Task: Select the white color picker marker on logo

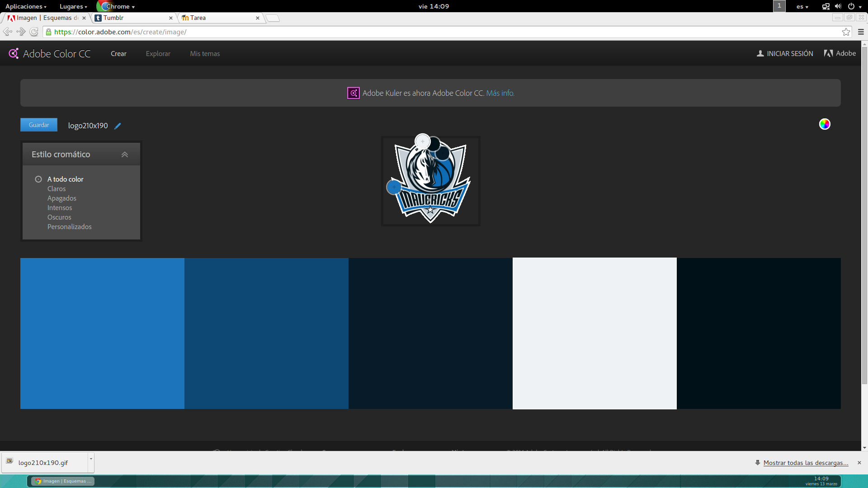Action: pyautogui.click(x=423, y=141)
